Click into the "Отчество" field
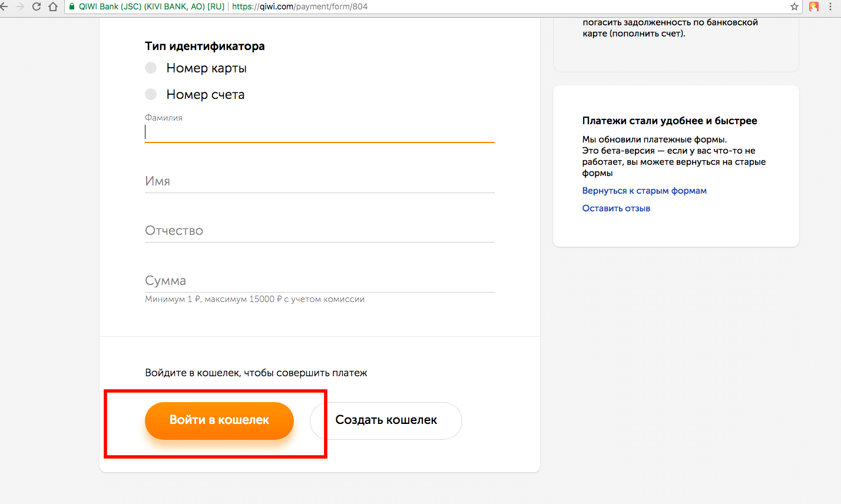 pyautogui.click(x=319, y=231)
